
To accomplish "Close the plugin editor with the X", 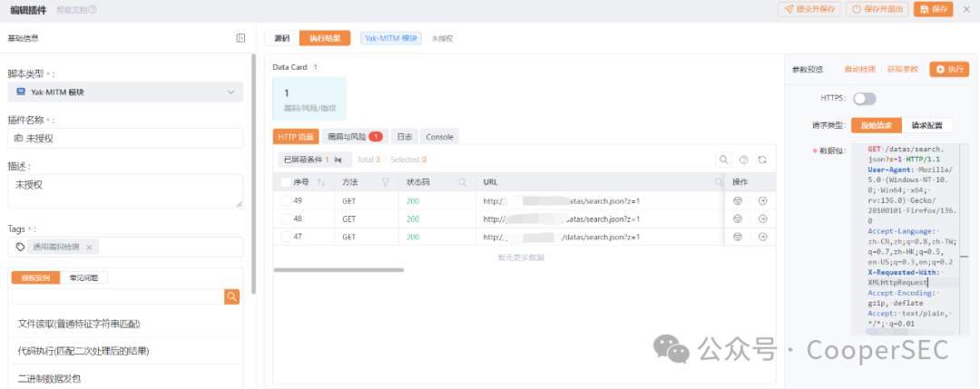I will 966,9.
